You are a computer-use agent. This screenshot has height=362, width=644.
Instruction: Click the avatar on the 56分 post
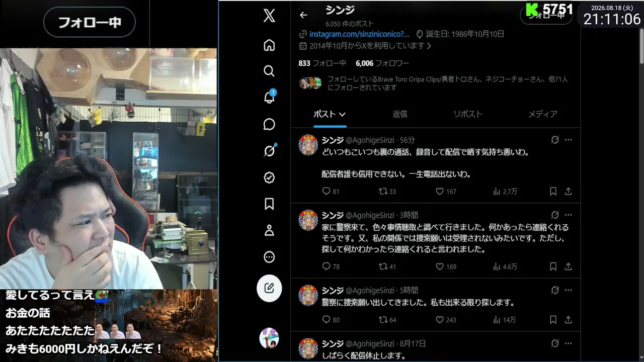point(308,145)
